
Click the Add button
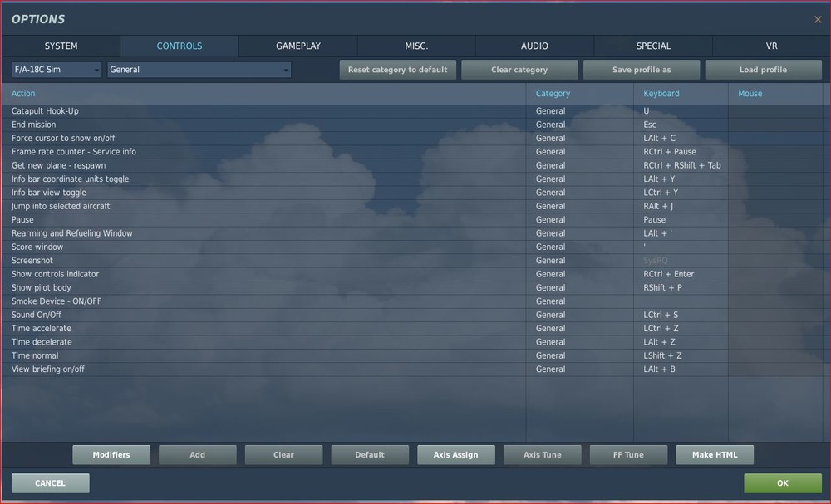(197, 455)
